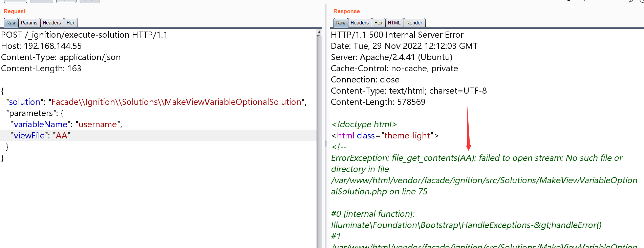This screenshot has height=248, width=644.
Task: Open the Response Headers tab
Action: (x=360, y=23)
